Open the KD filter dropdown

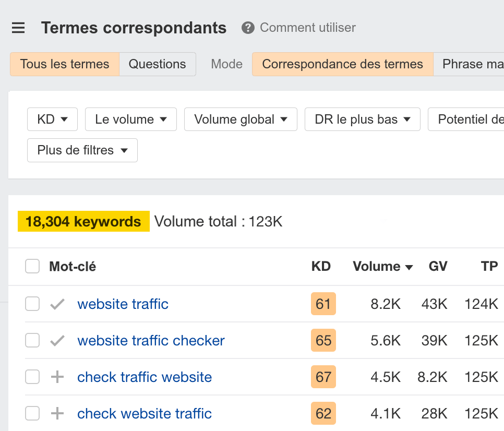52,119
